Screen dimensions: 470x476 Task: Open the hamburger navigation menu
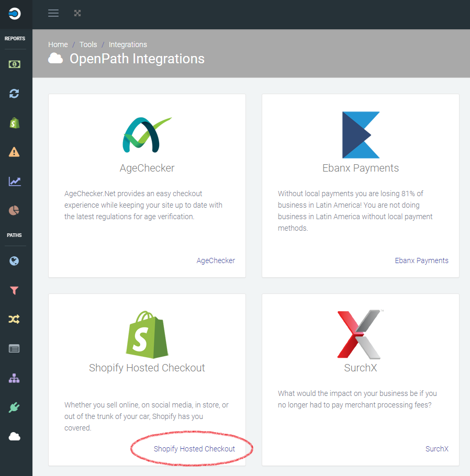[53, 13]
